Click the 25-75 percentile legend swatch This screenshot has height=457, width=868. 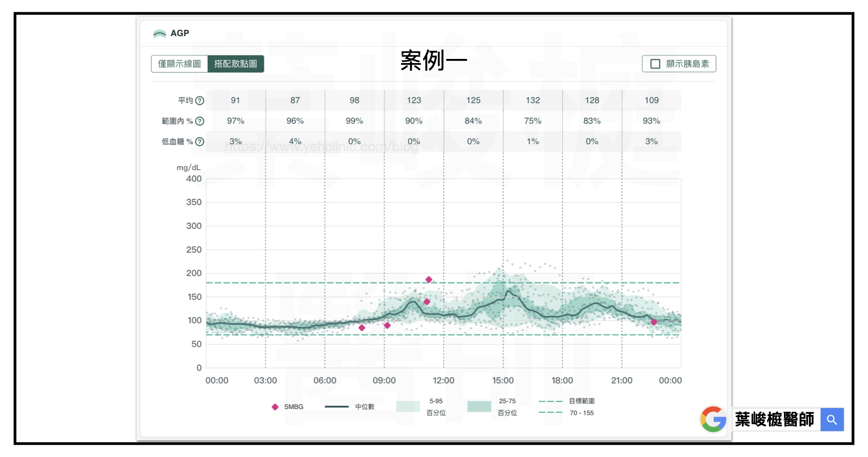pyautogui.click(x=479, y=407)
